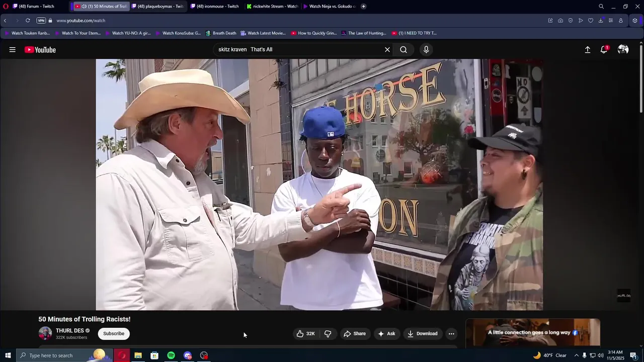Open the Ask AI button
The width and height of the screenshot is (644, 362).
tap(386, 334)
